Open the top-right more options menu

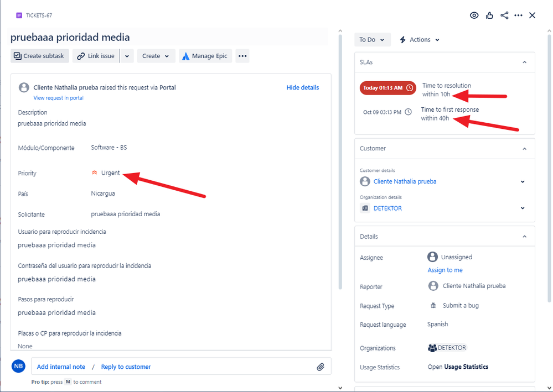pos(518,15)
